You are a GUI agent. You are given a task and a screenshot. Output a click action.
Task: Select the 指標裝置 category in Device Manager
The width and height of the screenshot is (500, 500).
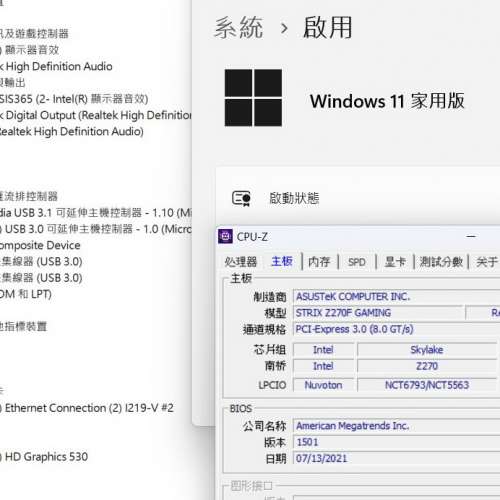coord(23,326)
